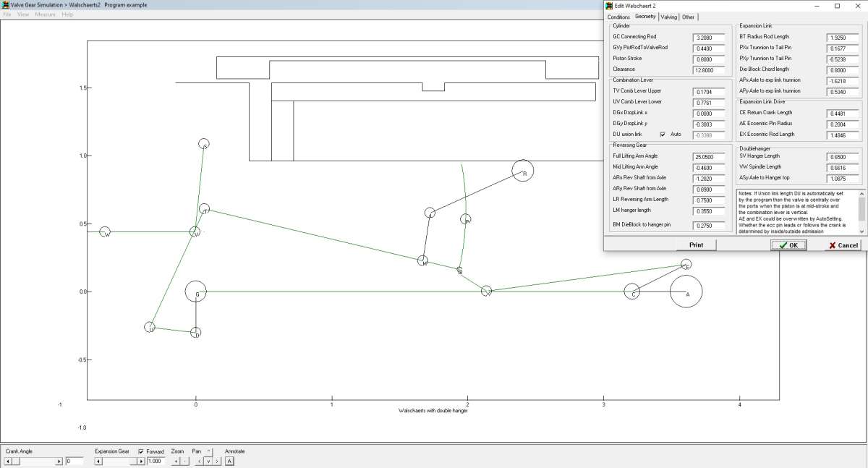Pan the view right with arrow button
The height and width of the screenshot is (468, 868).
pos(217,461)
